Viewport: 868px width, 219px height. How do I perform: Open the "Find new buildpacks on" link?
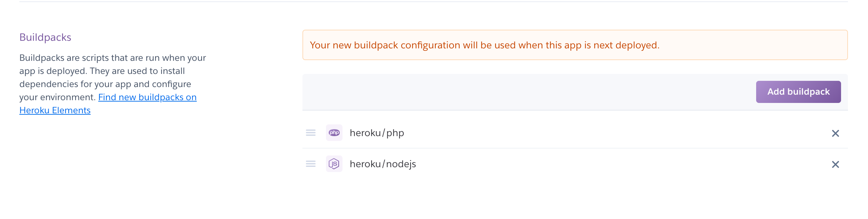147,97
